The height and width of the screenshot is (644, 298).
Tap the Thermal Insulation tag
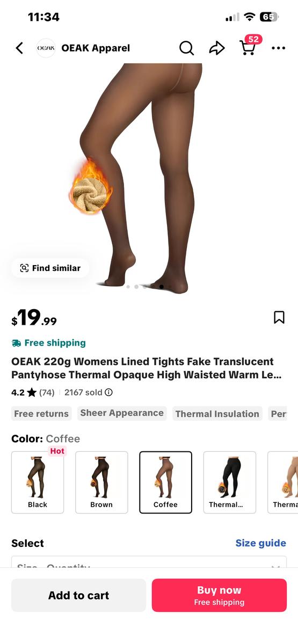pyautogui.click(x=217, y=414)
